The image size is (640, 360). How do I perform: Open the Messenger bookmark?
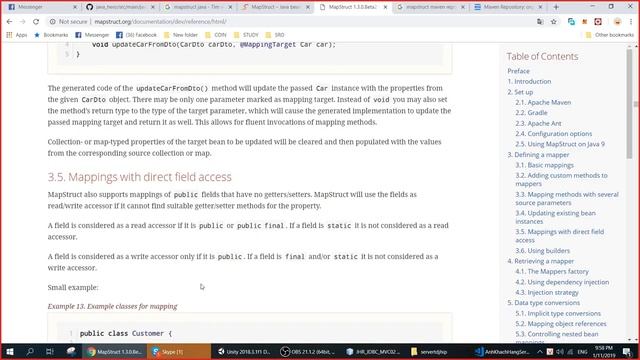[92, 35]
